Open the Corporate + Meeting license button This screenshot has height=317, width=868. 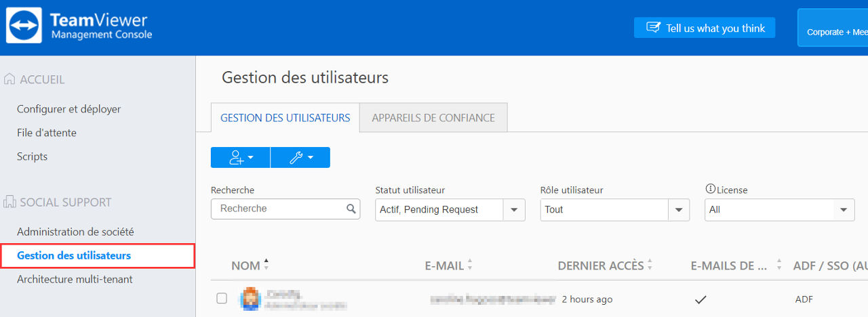click(x=833, y=28)
